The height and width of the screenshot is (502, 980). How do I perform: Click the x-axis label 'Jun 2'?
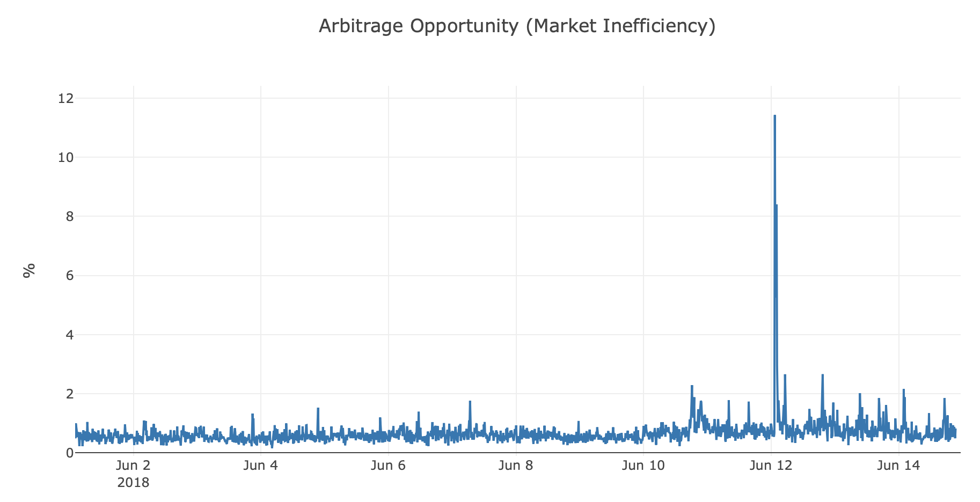tap(133, 466)
